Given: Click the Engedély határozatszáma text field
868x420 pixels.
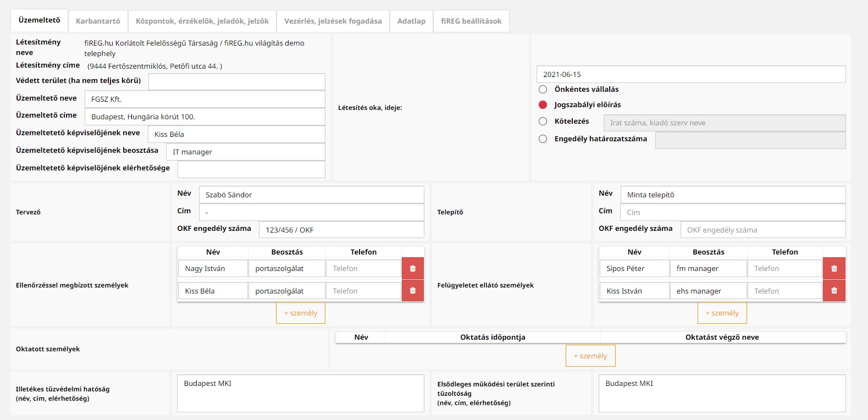Looking at the screenshot, I should click(751, 141).
